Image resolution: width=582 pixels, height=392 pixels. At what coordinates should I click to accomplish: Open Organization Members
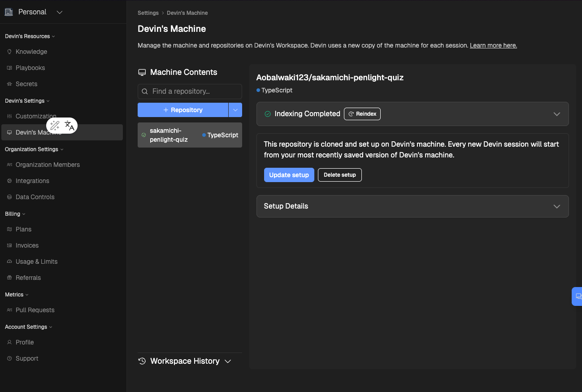[x=48, y=165]
